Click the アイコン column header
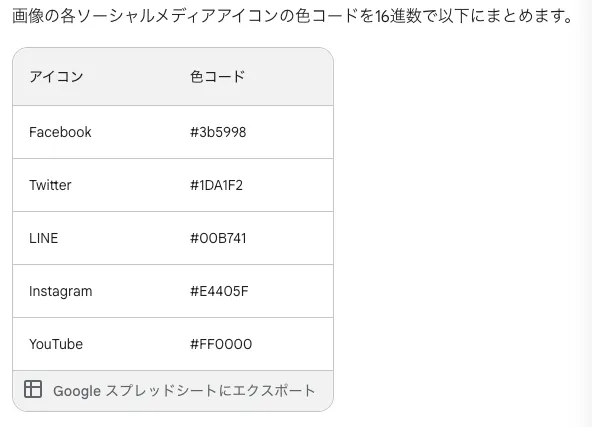This screenshot has height=427, width=592. tap(56, 77)
